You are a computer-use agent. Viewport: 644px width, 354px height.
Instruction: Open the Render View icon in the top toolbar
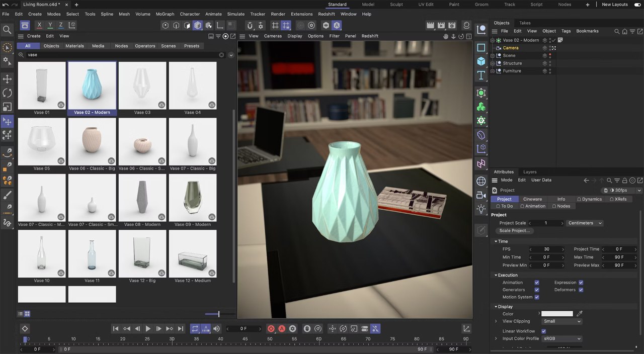[431, 25]
